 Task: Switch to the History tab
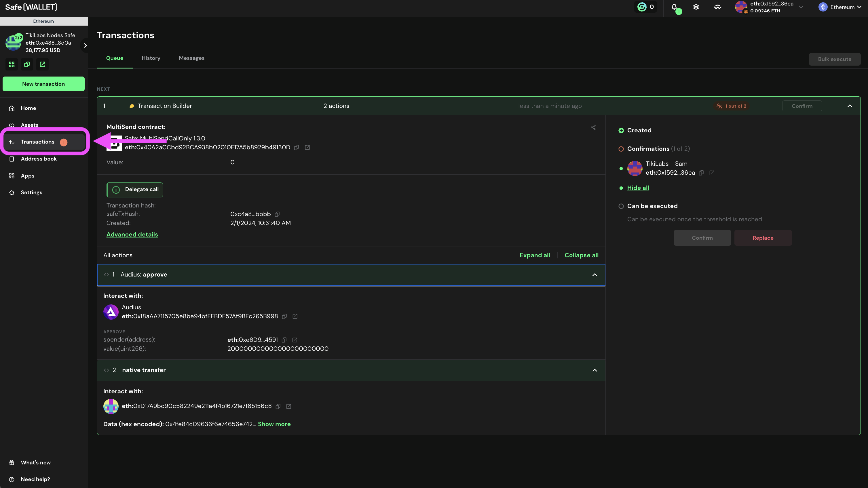tap(151, 58)
